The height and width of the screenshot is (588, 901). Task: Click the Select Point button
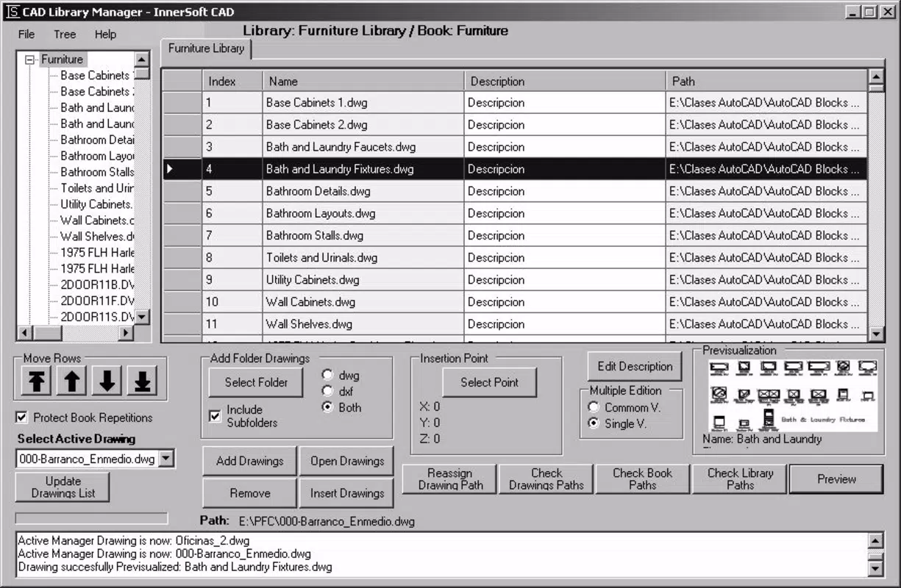pos(489,382)
